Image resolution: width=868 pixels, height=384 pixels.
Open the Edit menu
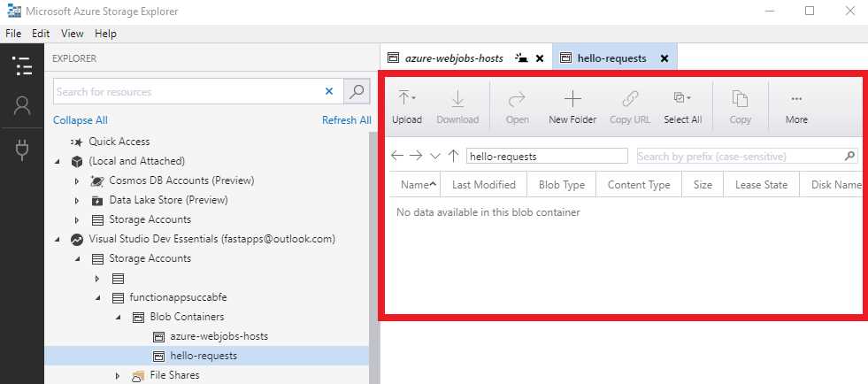[x=41, y=34]
